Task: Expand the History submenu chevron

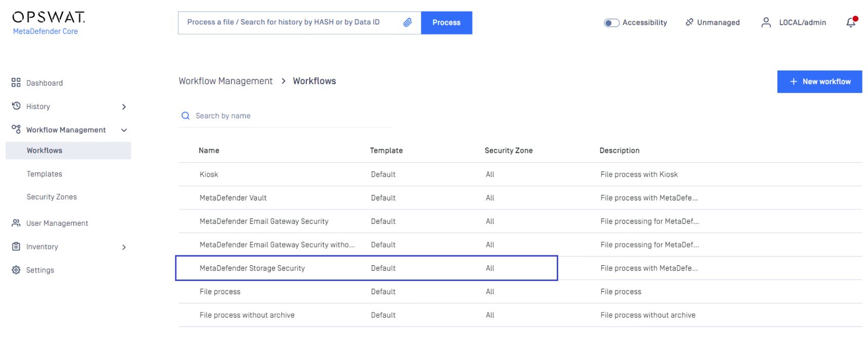Action: (x=124, y=107)
